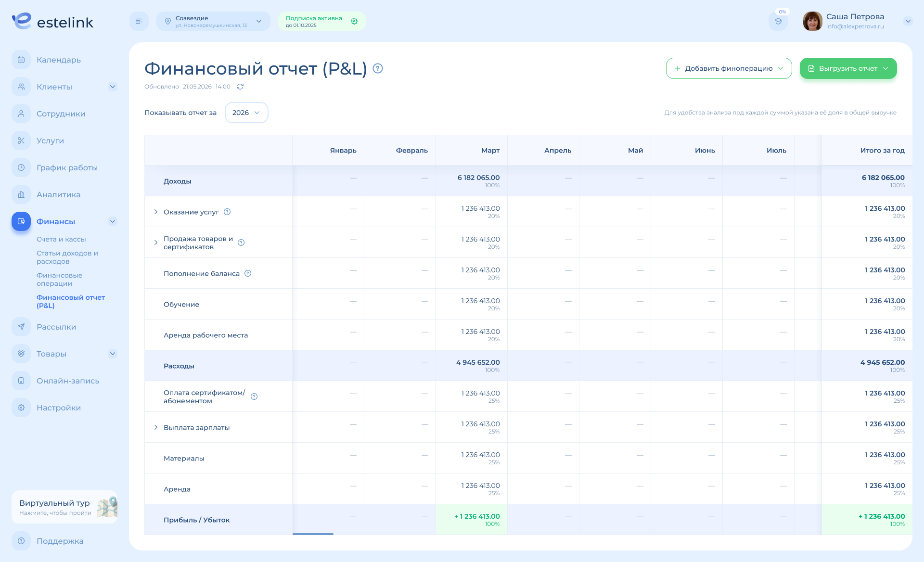Click the help icon beside the Финансовый отчет title
The height and width of the screenshot is (562, 924).
click(378, 68)
